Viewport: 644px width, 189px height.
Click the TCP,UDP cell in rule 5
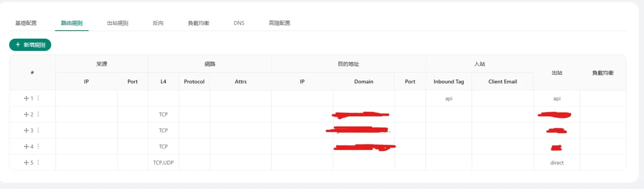[x=163, y=163]
